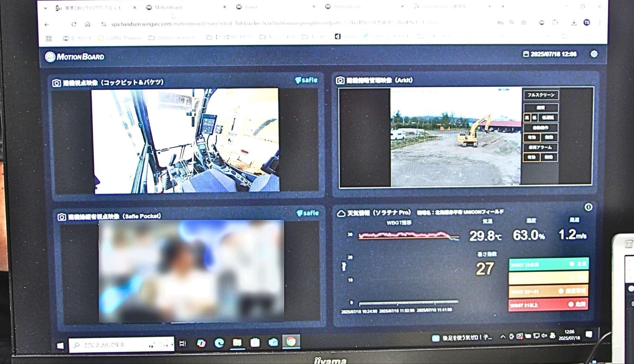
Task: Open the tab search dropdown arrow
Action: [x=46, y=8]
